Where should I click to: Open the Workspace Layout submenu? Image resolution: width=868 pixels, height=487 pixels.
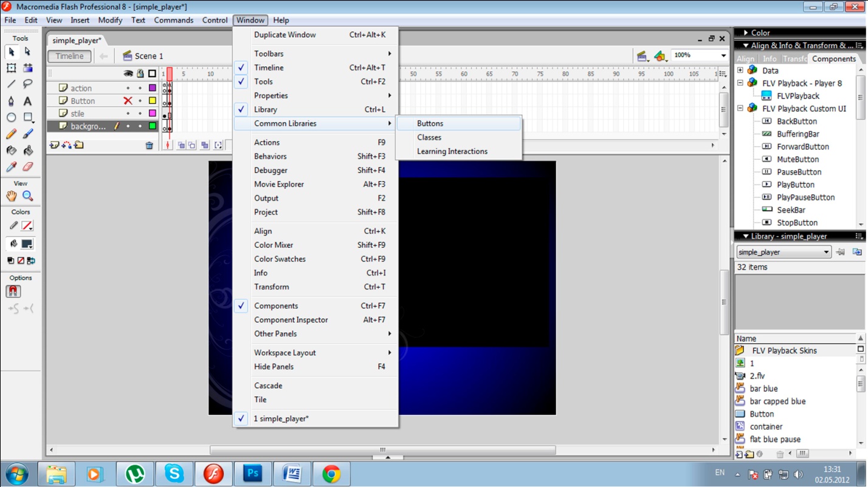click(x=315, y=352)
